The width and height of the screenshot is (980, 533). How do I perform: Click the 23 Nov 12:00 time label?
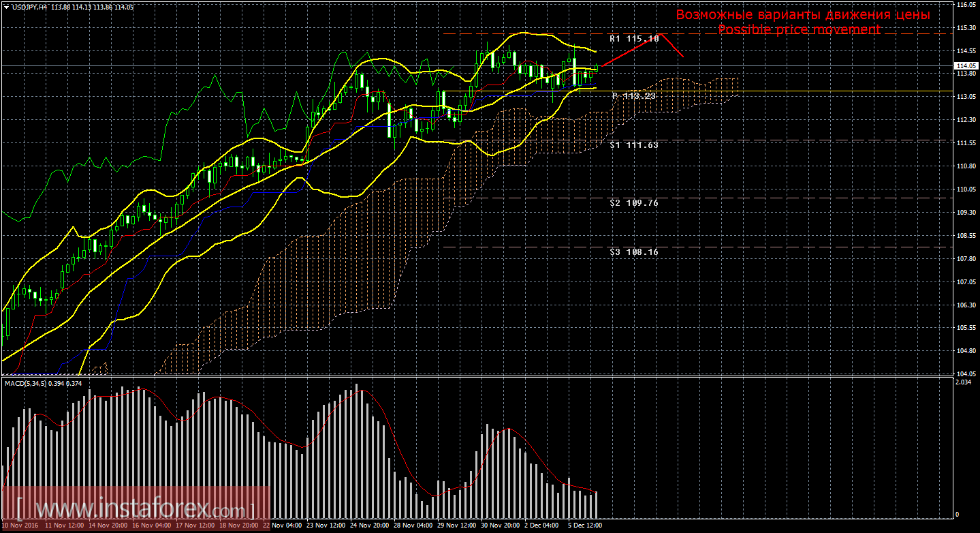pos(326,526)
